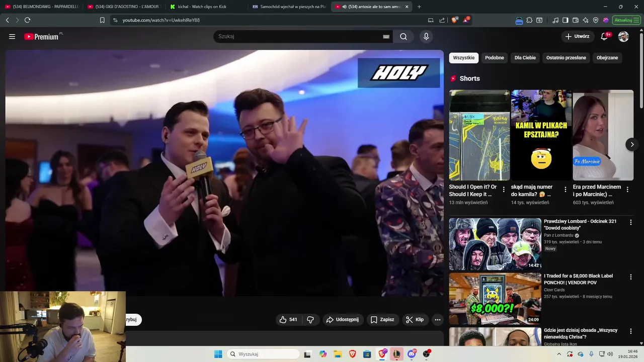Image resolution: width=644 pixels, height=362 pixels.
Task: Start voice search with the microphone
Action: (426, 37)
